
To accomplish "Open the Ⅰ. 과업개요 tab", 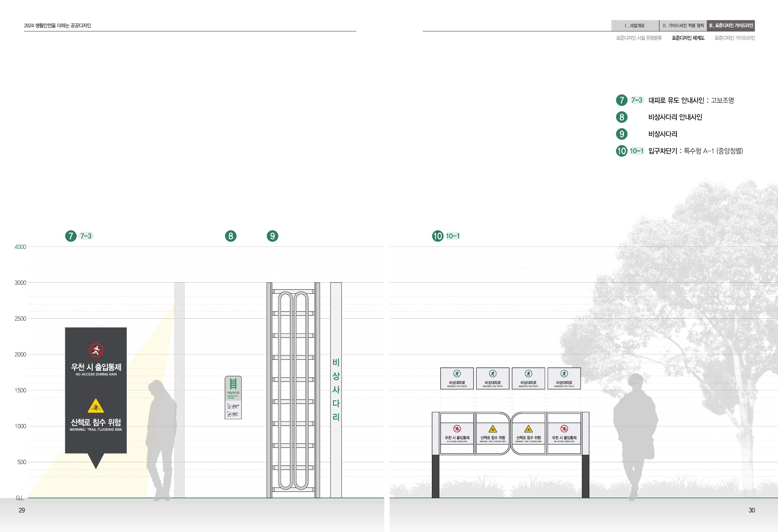I will (635, 25).
